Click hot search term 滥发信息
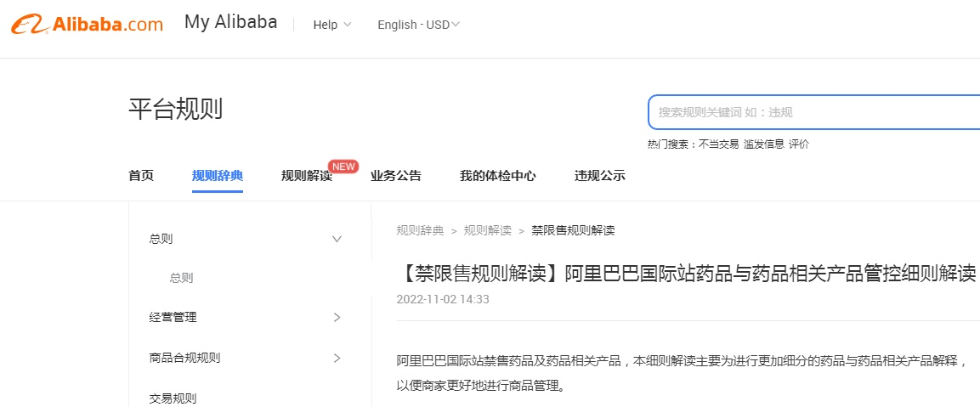The width and height of the screenshot is (980, 407). tap(764, 144)
